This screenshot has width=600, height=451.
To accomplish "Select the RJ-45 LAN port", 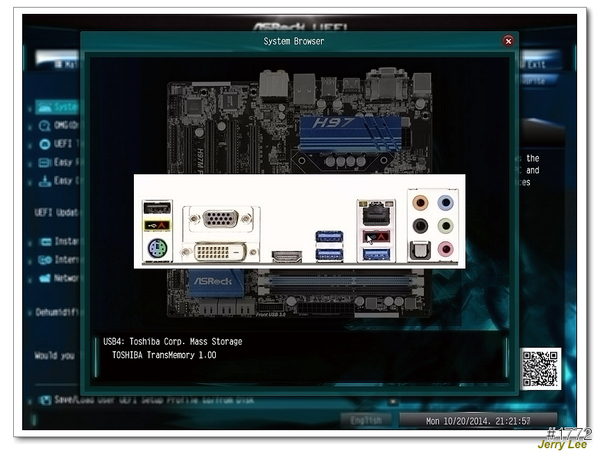I will click(x=376, y=213).
